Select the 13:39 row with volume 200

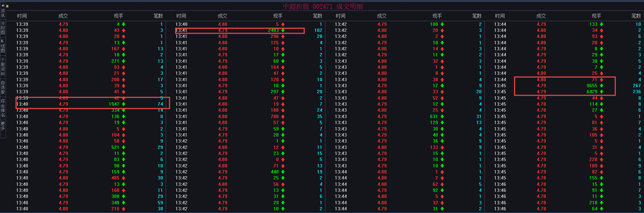pos(90,79)
